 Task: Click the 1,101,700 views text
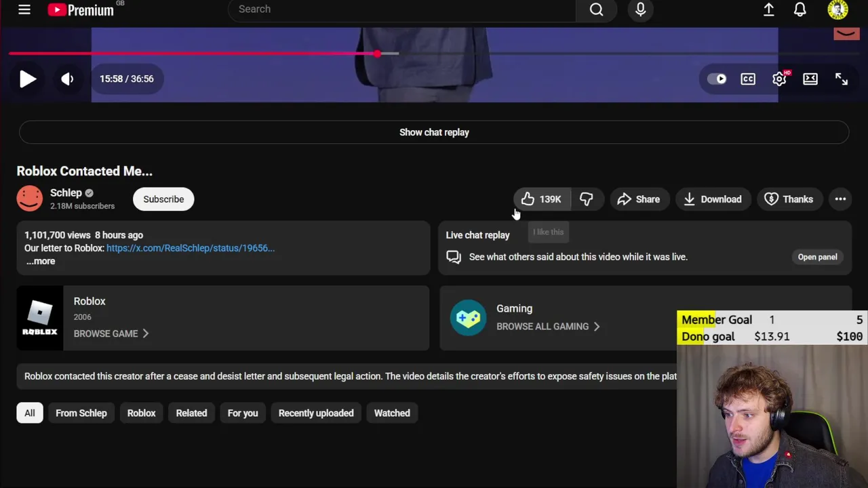pyautogui.click(x=58, y=235)
